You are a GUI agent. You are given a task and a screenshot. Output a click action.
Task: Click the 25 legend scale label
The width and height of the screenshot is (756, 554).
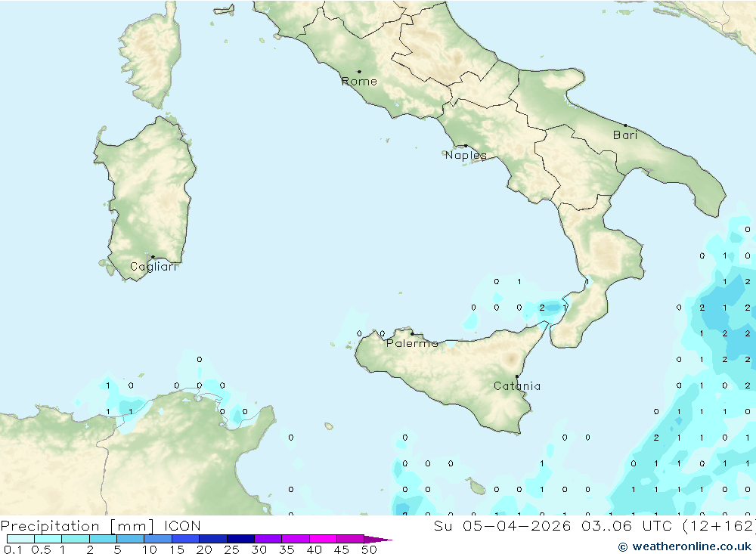coord(232,549)
